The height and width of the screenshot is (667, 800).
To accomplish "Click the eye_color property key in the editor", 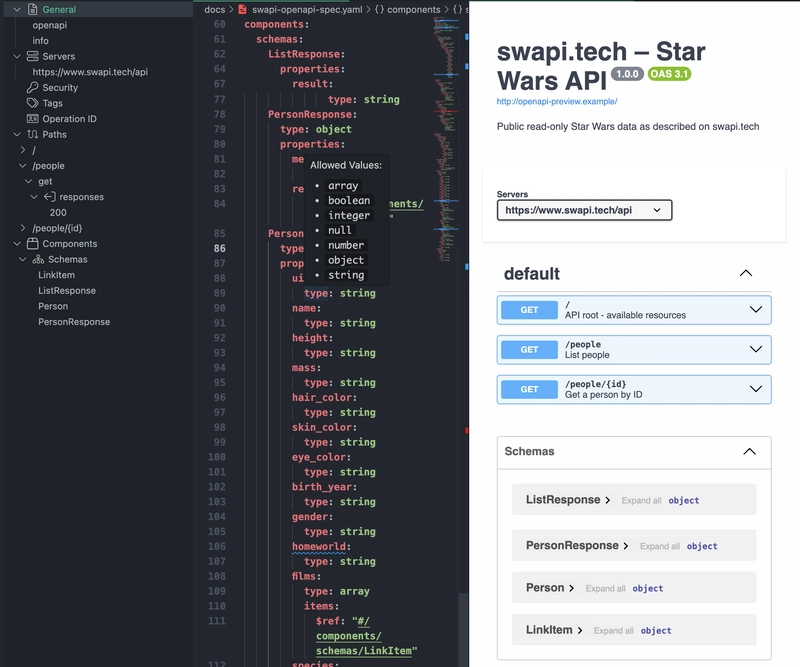I will point(319,457).
